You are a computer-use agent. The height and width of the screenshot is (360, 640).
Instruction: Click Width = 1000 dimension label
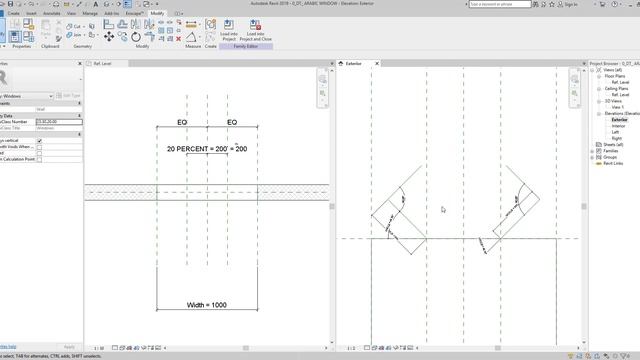[x=207, y=305]
